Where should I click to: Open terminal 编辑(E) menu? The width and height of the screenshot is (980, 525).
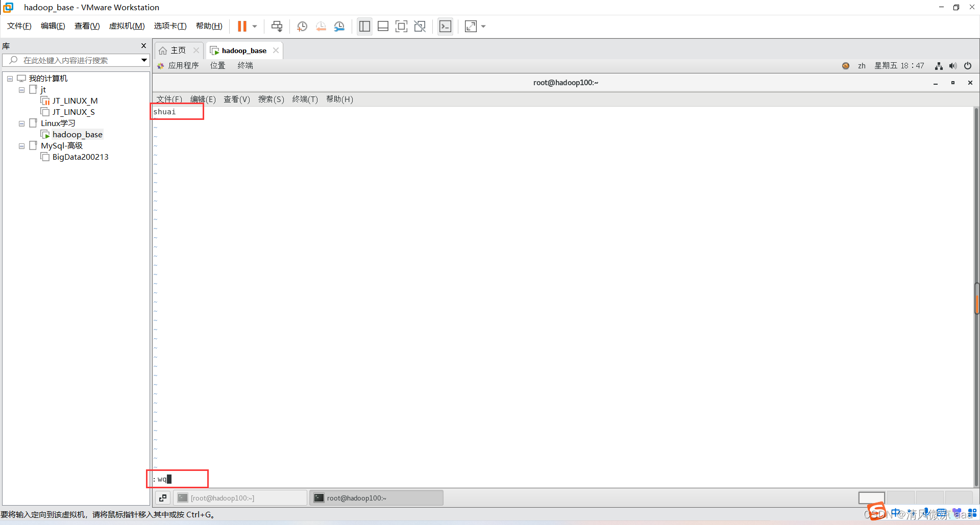point(203,99)
